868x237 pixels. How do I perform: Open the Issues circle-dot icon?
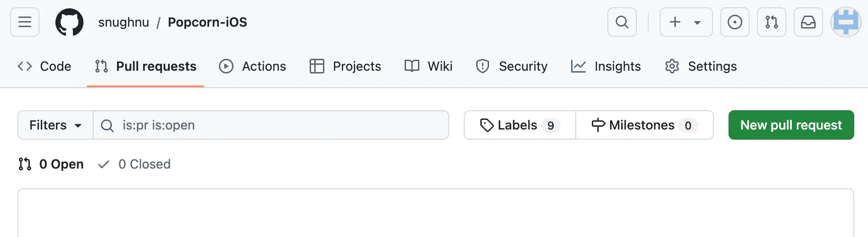[x=734, y=22]
